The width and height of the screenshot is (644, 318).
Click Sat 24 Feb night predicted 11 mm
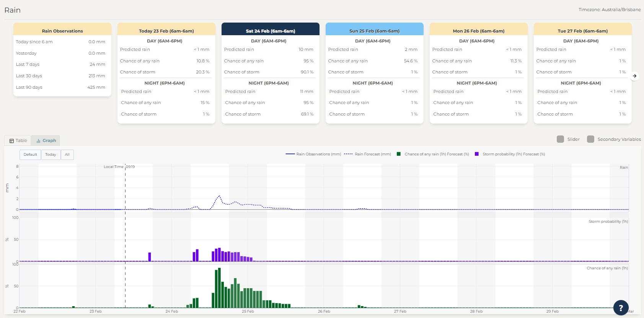[x=307, y=91]
